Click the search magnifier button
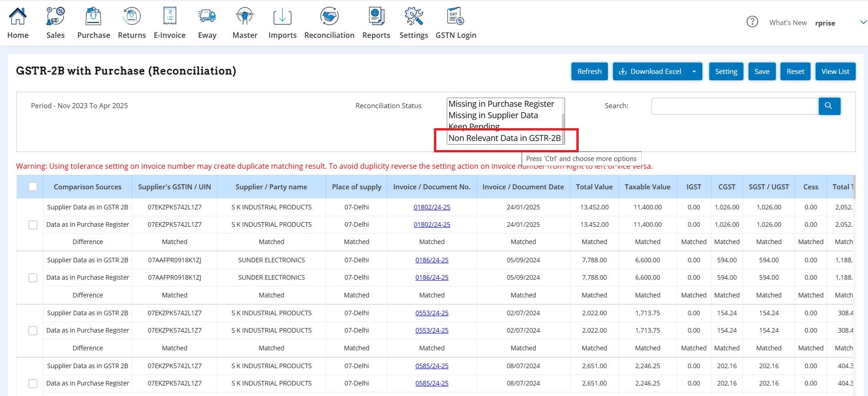 tap(829, 106)
